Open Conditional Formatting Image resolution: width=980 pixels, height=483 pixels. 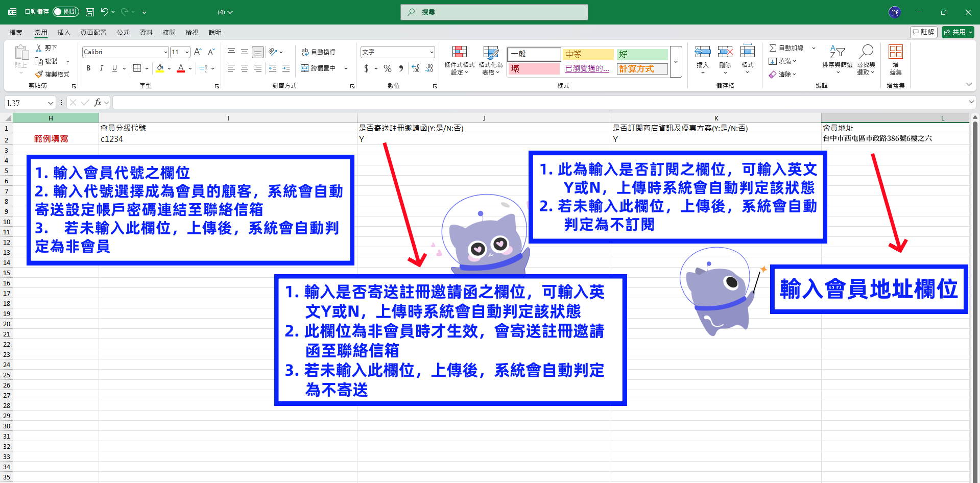click(x=460, y=60)
